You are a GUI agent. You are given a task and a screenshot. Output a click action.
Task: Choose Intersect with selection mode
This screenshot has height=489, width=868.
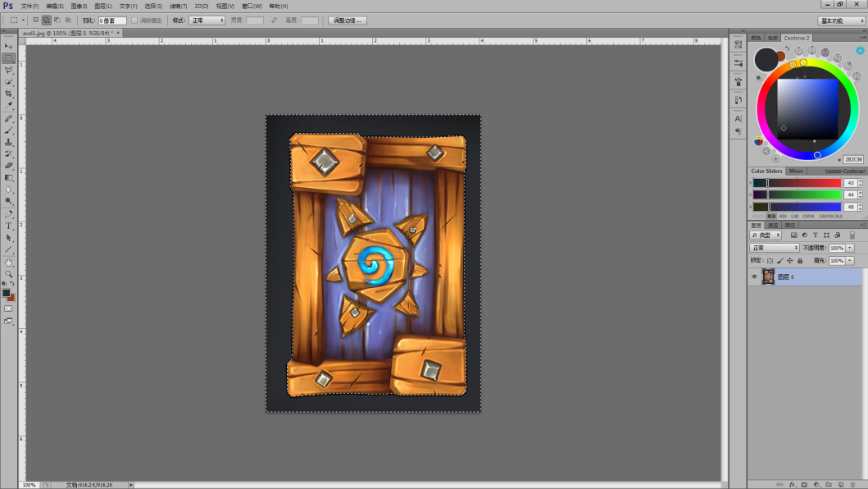(68, 20)
